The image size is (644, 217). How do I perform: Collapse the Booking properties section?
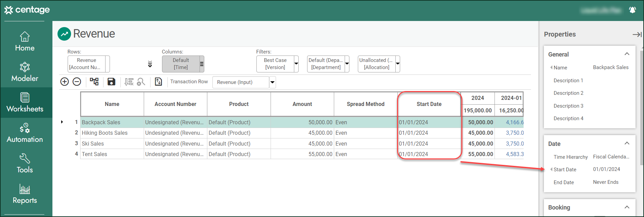point(627,207)
